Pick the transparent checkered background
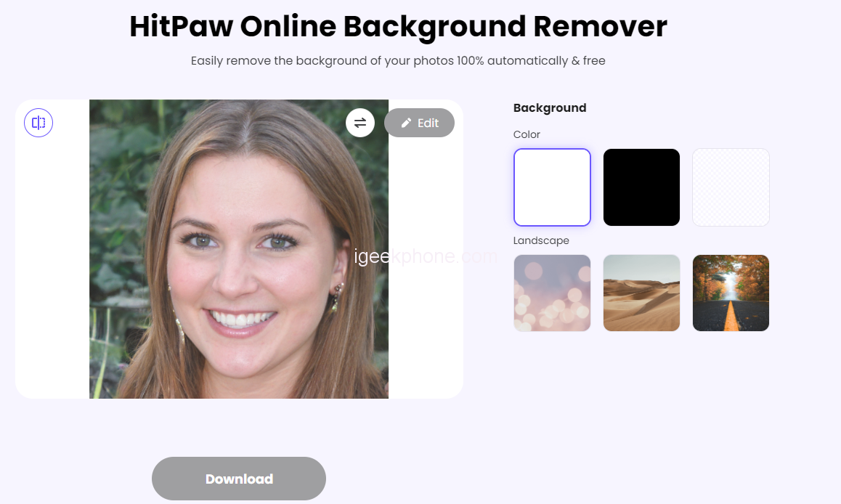Viewport: 841px width, 504px height. [x=731, y=187]
